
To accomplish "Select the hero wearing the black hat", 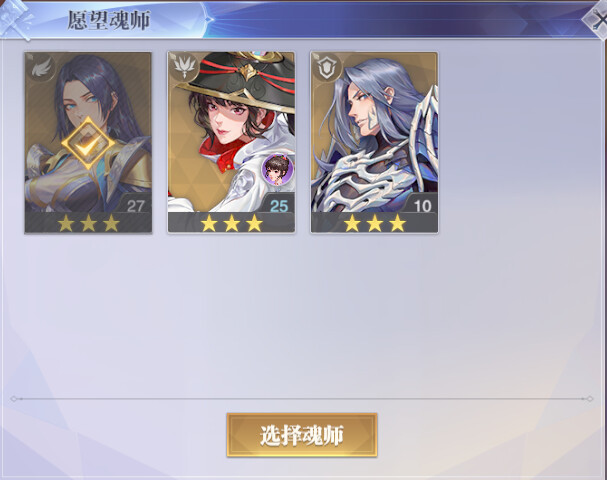I will [231, 142].
